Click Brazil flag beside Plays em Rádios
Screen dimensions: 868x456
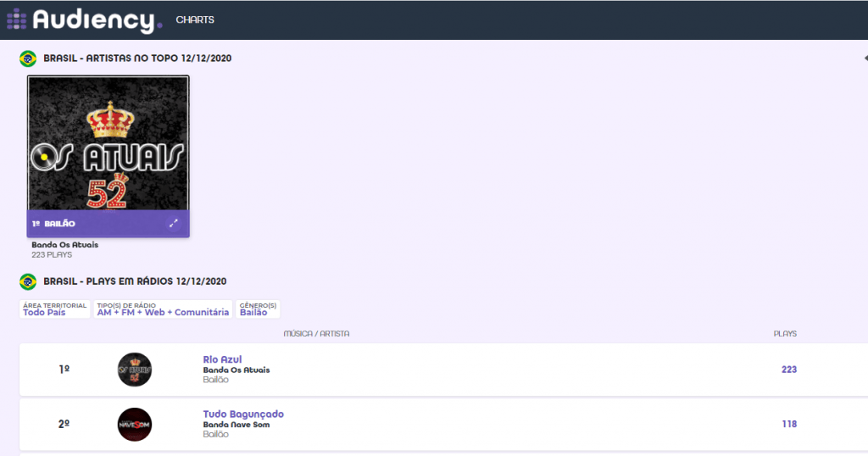point(28,281)
